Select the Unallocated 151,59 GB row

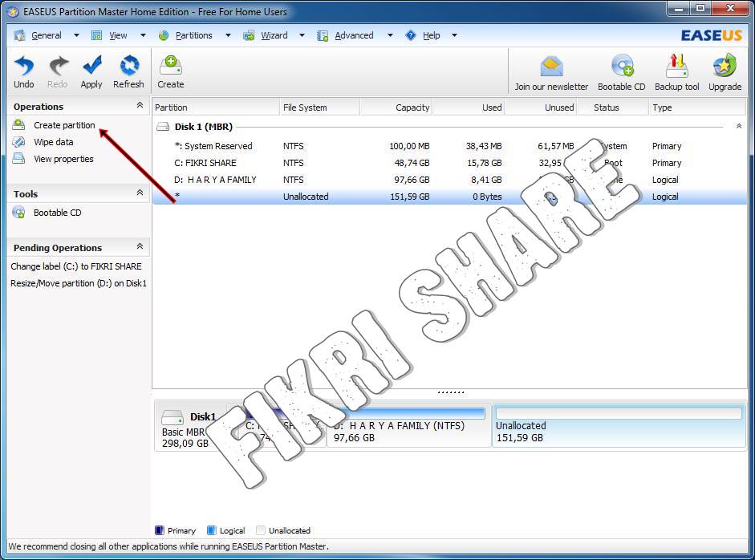pos(449,197)
